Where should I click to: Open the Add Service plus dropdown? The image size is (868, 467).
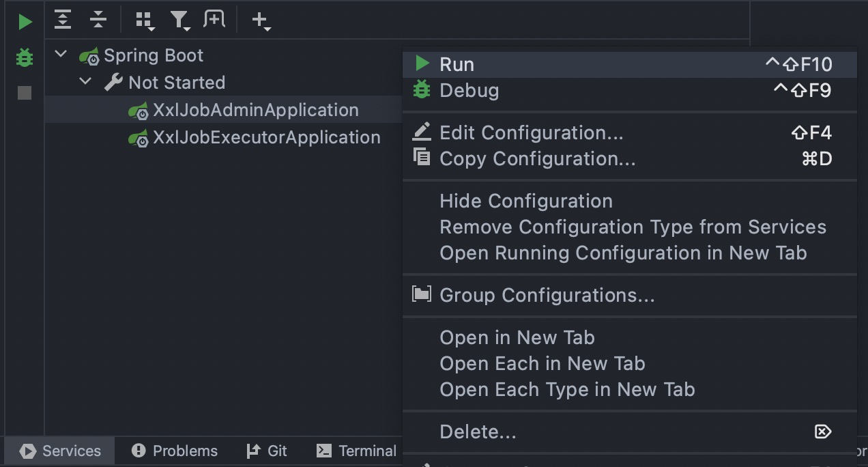(261, 20)
